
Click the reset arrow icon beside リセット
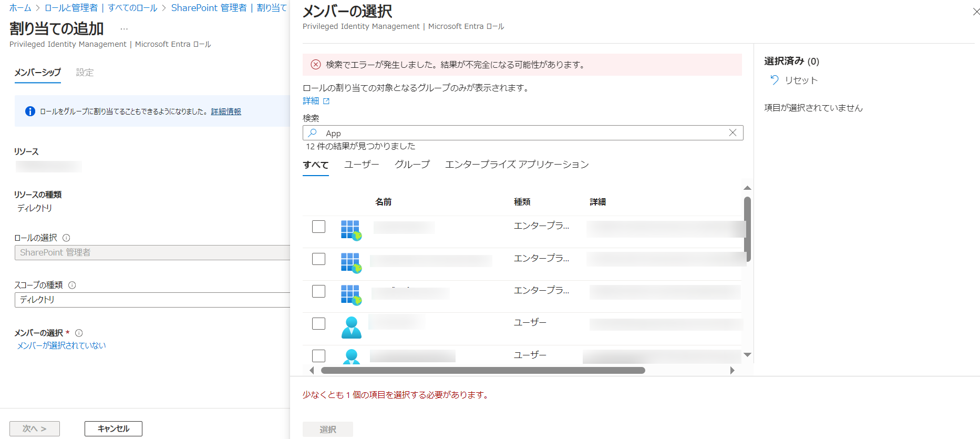(774, 80)
